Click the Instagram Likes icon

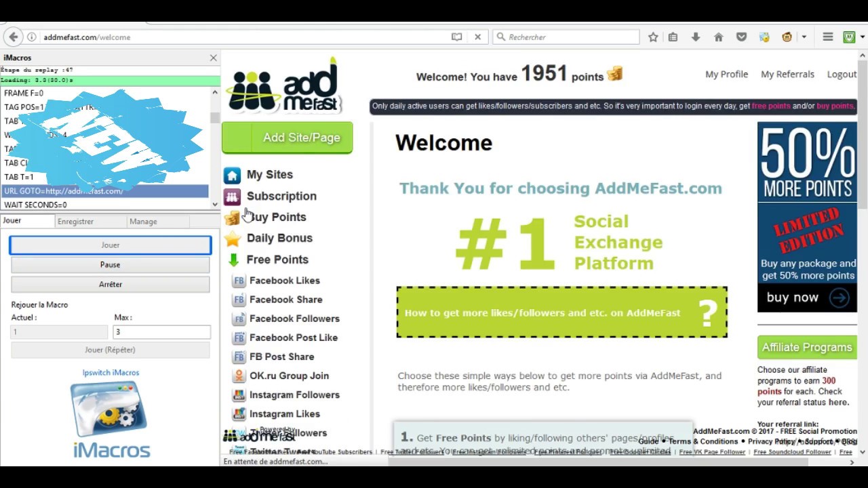click(x=239, y=413)
